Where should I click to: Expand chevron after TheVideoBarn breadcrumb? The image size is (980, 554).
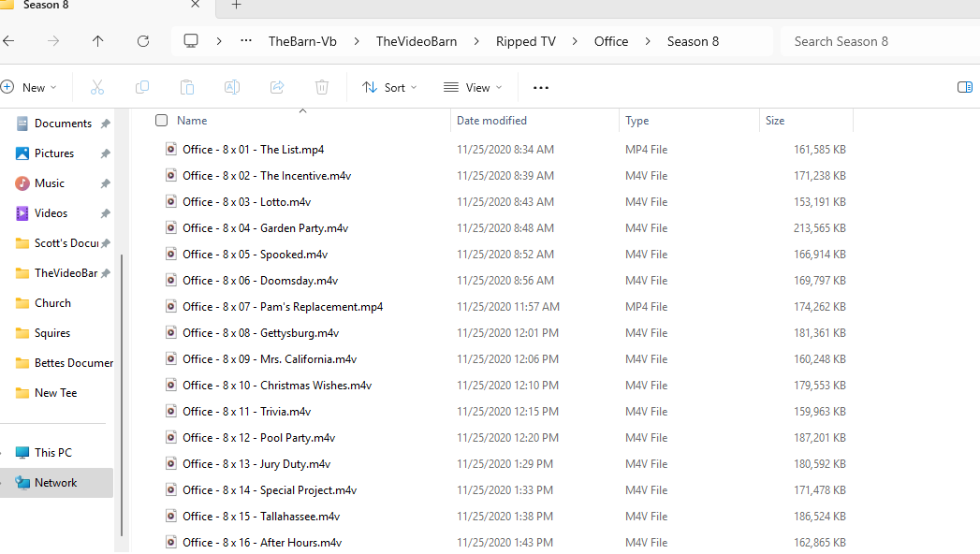click(476, 41)
